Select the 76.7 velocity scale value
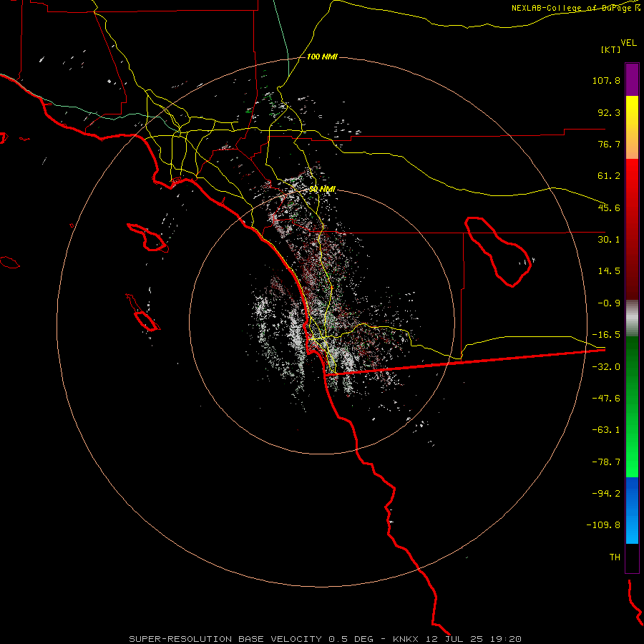The height and width of the screenshot is (644, 644). click(609, 144)
